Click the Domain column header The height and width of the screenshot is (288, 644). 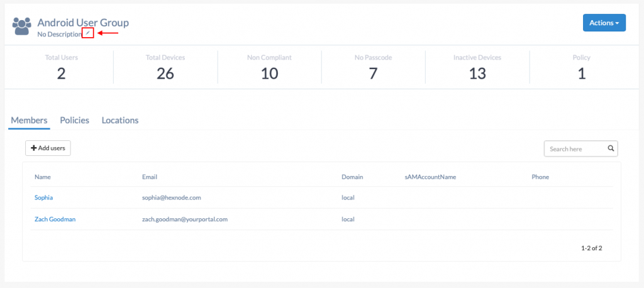[x=352, y=177]
